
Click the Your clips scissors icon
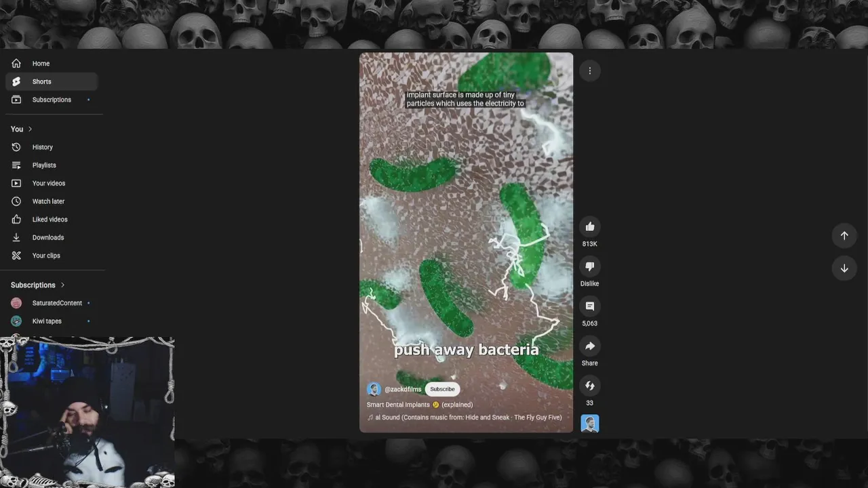[x=16, y=256]
